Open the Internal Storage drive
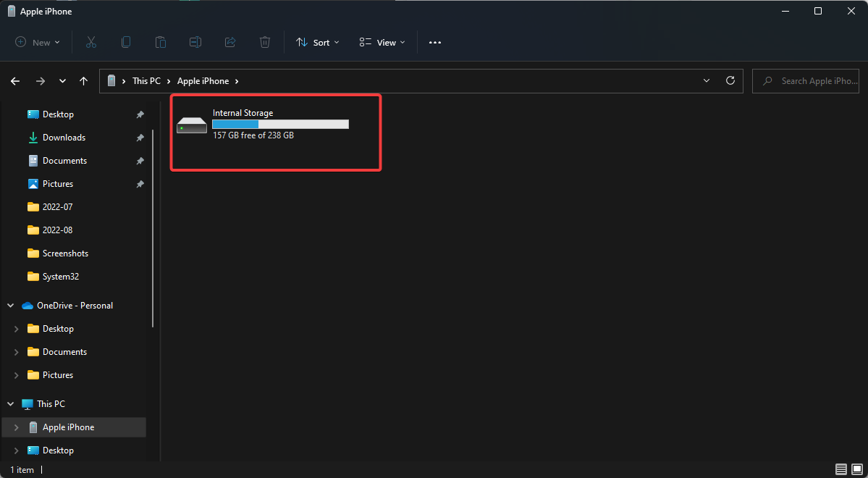The image size is (868, 478). (x=263, y=124)
